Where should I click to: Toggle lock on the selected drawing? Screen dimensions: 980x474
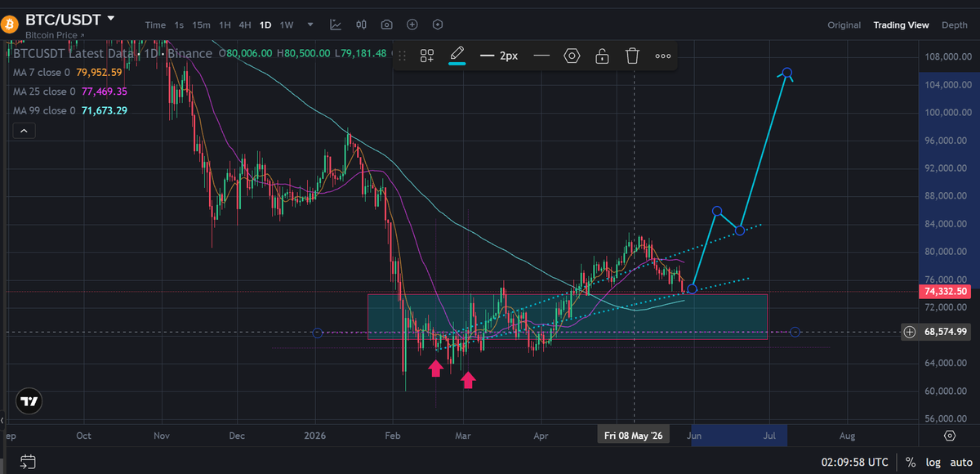[x=602, y=56]
